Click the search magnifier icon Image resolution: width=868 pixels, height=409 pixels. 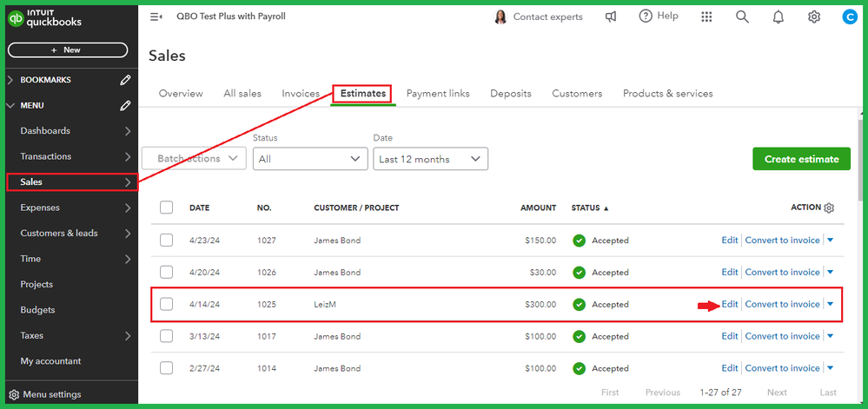point(741,16)
